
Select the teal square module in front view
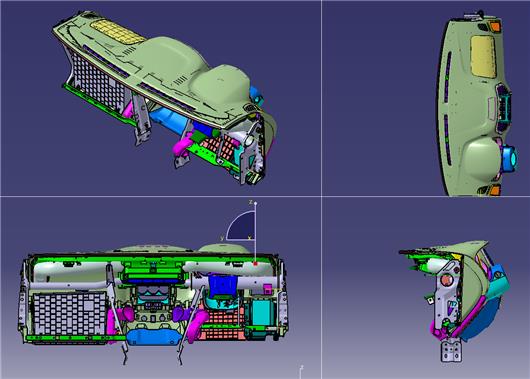(264, 312)
